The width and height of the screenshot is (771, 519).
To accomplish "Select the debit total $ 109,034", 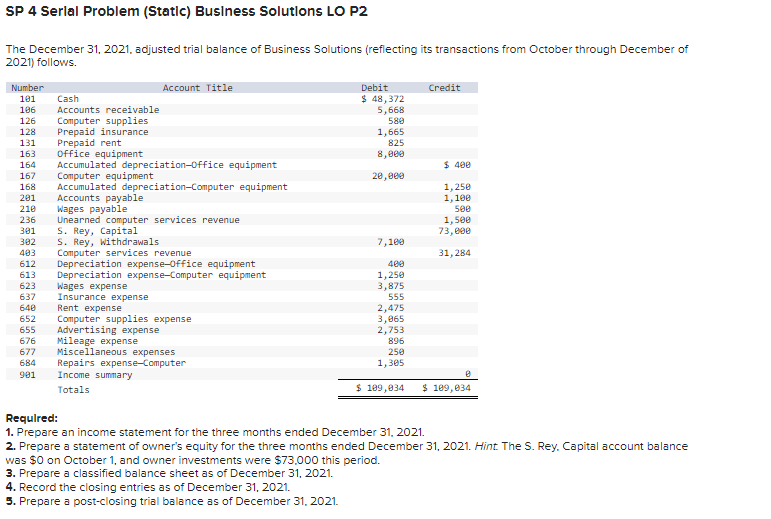I will point(380,388).
